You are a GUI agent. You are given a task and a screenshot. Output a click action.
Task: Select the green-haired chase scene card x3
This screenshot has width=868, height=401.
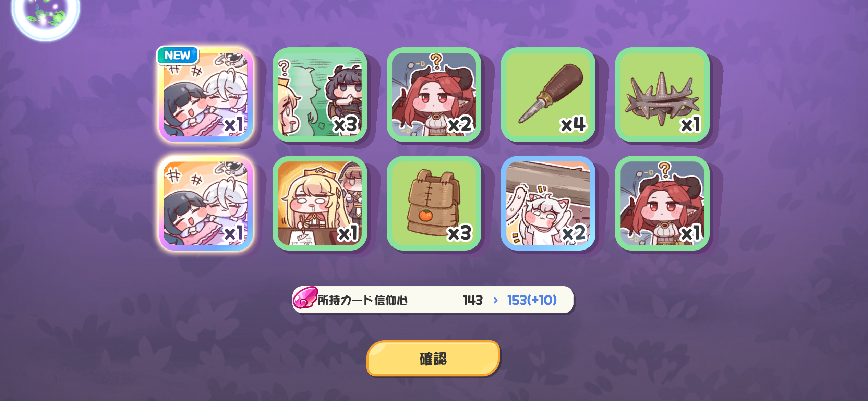pyautogui.click(x=320, y=95)
